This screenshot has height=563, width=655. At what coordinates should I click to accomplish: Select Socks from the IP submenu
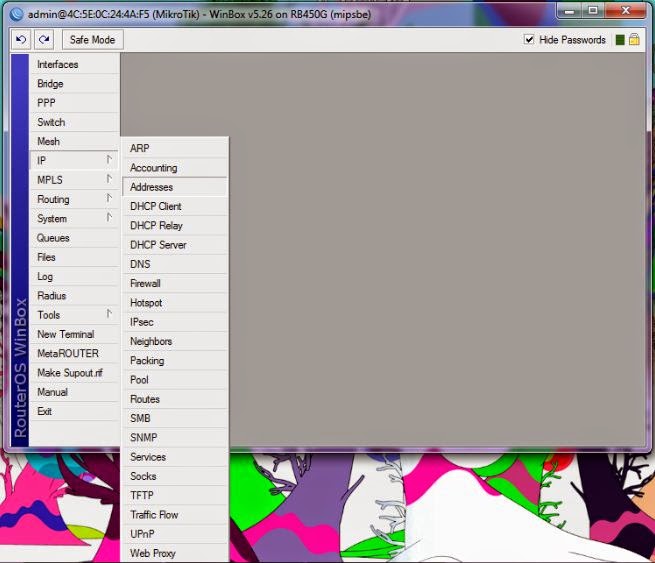click(x=175, y=476)
